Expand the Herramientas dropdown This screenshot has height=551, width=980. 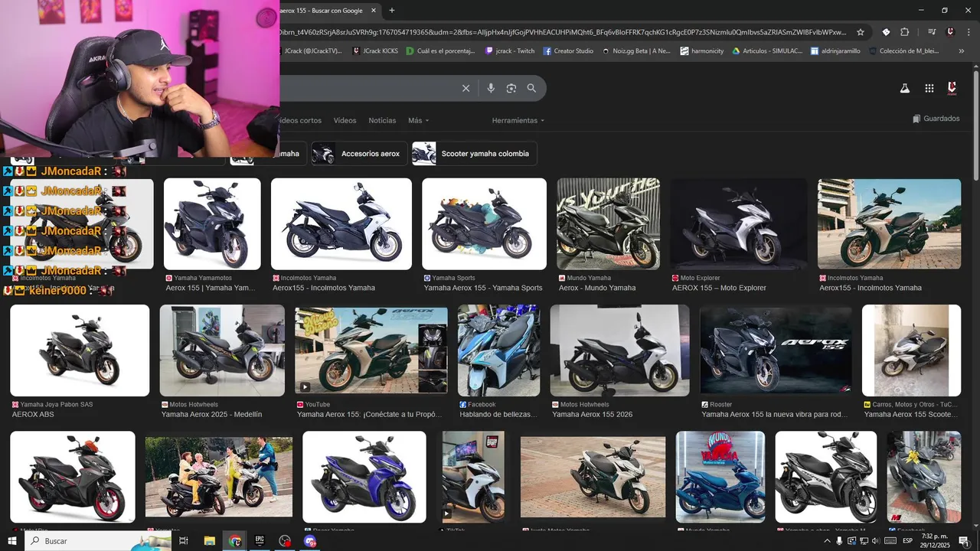[518, 120]
